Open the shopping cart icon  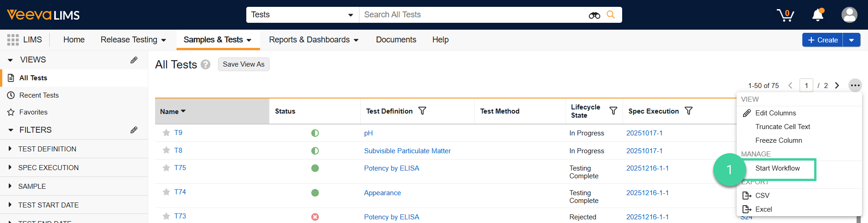785,15
